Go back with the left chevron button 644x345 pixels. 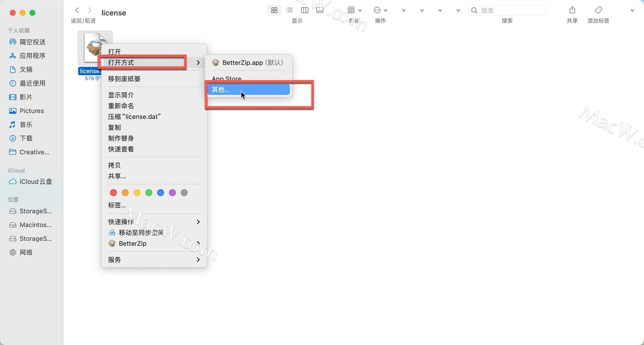(77, 10)
